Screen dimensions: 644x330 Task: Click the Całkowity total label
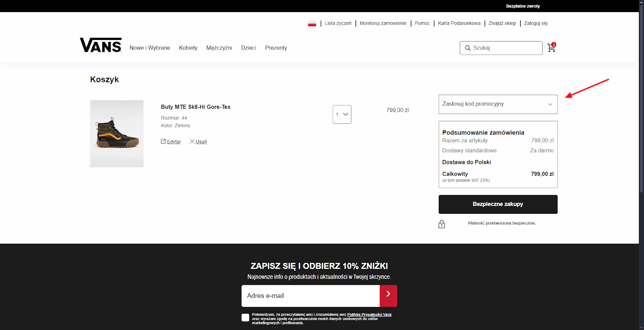[455, 174]
